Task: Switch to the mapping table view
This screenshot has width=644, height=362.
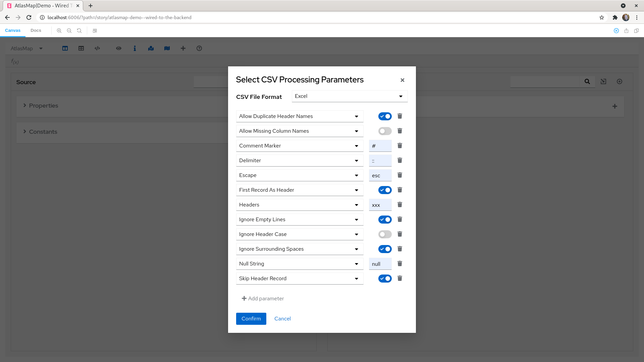Action: (x=81, y=48)
